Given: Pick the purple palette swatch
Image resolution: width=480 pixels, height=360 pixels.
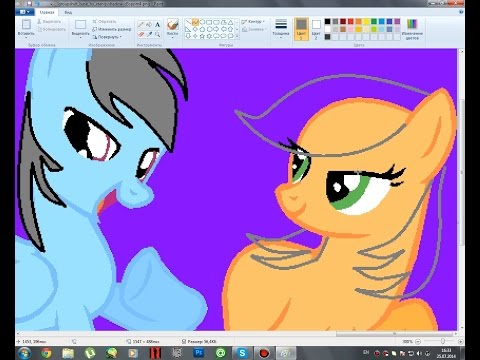Looking at the screenshot, I should pyautogui.click(x=397, y=22).
